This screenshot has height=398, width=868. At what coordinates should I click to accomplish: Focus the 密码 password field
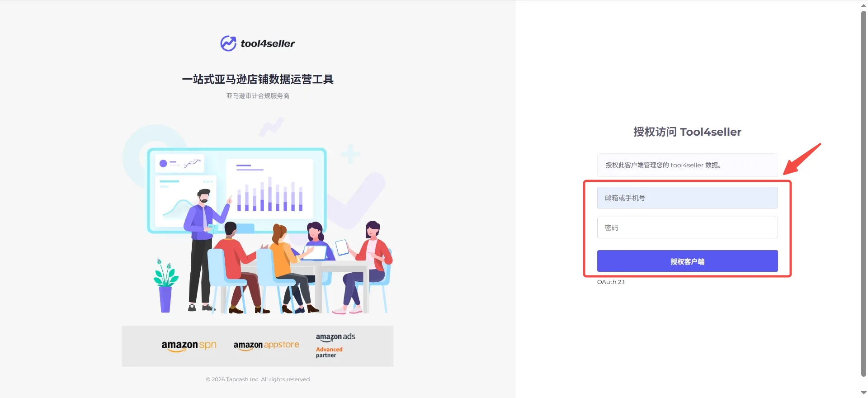click(x=687, y=227)
